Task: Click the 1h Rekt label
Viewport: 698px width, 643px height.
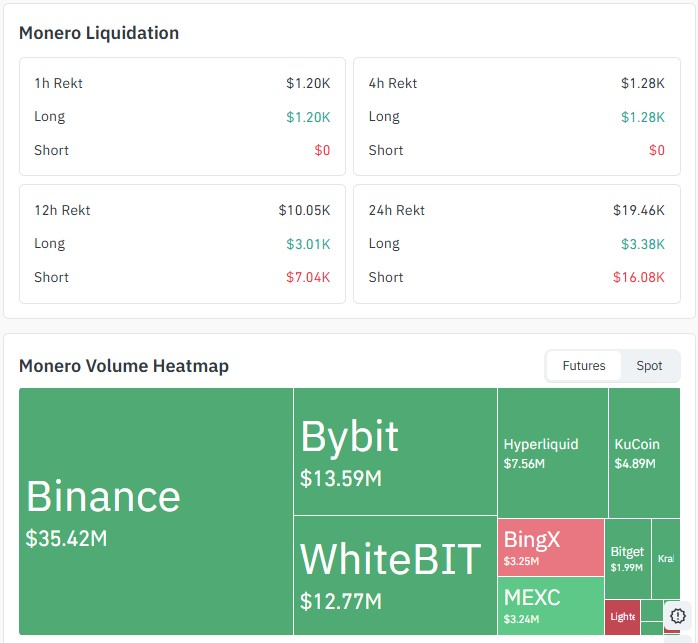Action: [x=58, y=83]
